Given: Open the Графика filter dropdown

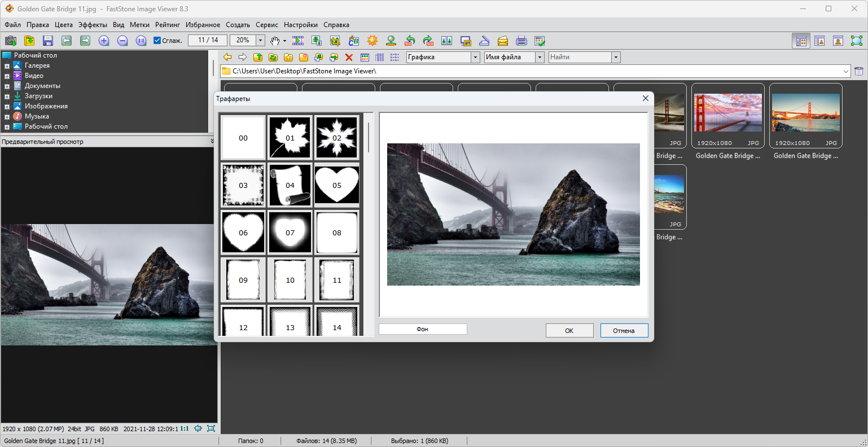Looking at the screenshot, I should (x=475, y=57).
